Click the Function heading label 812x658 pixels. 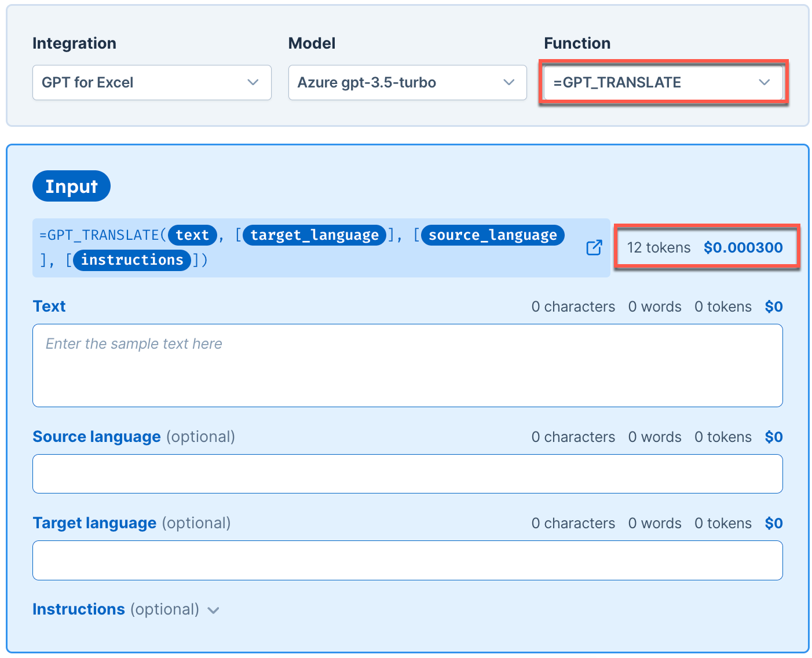pos(577,43)
